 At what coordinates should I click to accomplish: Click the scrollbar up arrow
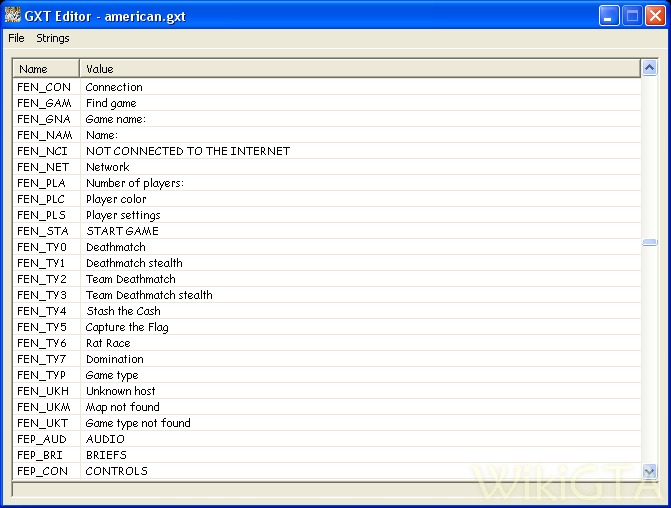point(649,68)
